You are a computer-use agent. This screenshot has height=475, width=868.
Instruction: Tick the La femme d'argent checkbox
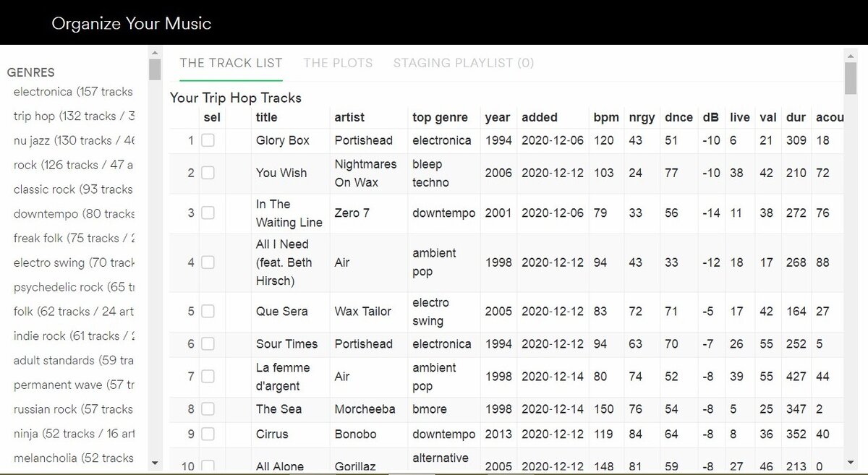208,376
